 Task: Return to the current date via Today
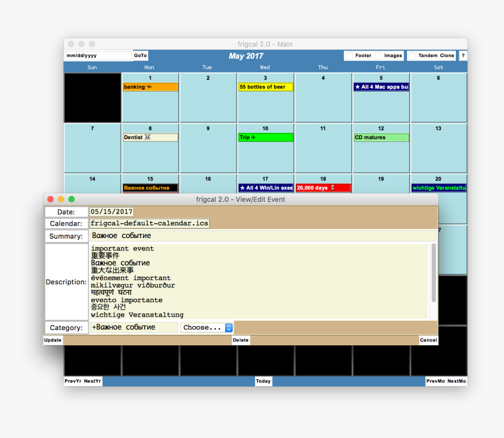click(263, 381)
